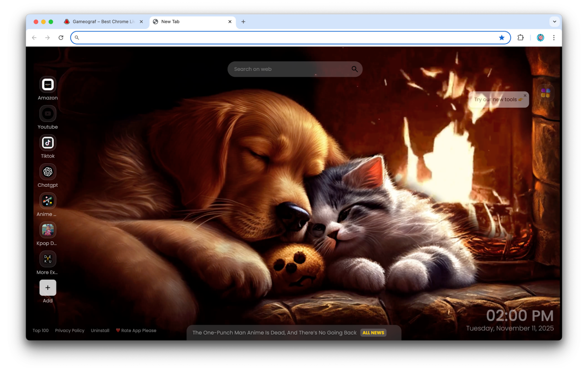Click the Tuesday, November 11, 2025 date

[510, 328]
